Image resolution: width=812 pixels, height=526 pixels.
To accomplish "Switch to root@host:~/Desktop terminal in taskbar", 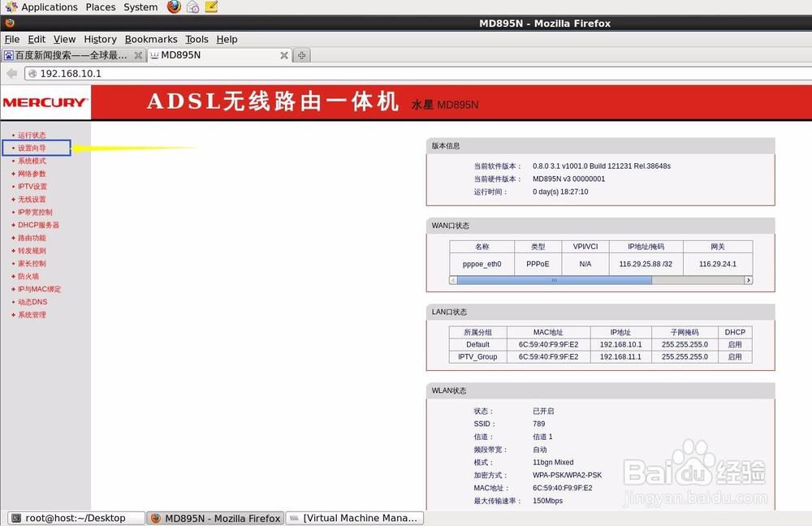I will 76,518.
